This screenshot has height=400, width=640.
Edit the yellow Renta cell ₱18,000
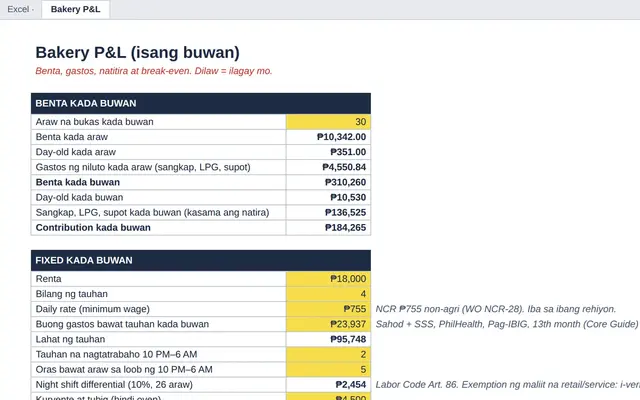click(328, 279)
